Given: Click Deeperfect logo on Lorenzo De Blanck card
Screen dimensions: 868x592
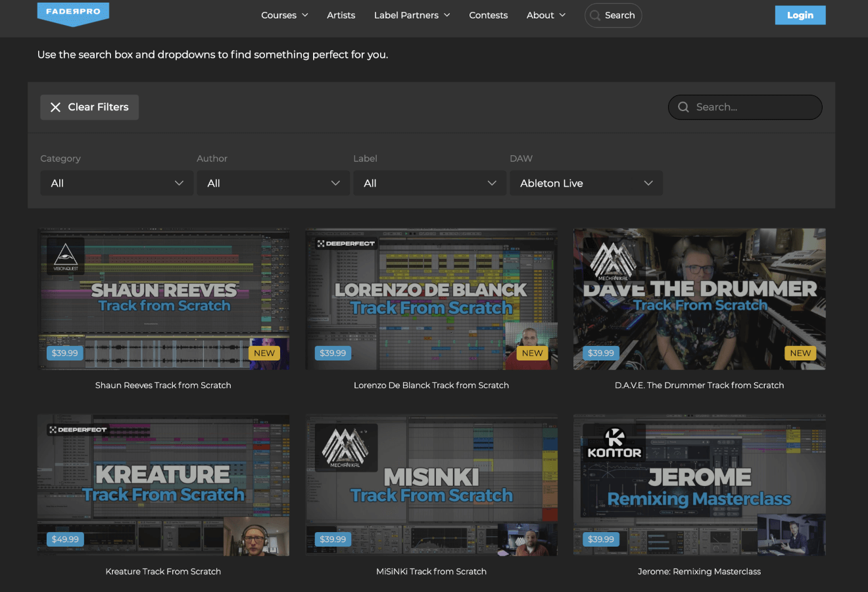Looking at the screenshot, I should (x=346, y=243).
